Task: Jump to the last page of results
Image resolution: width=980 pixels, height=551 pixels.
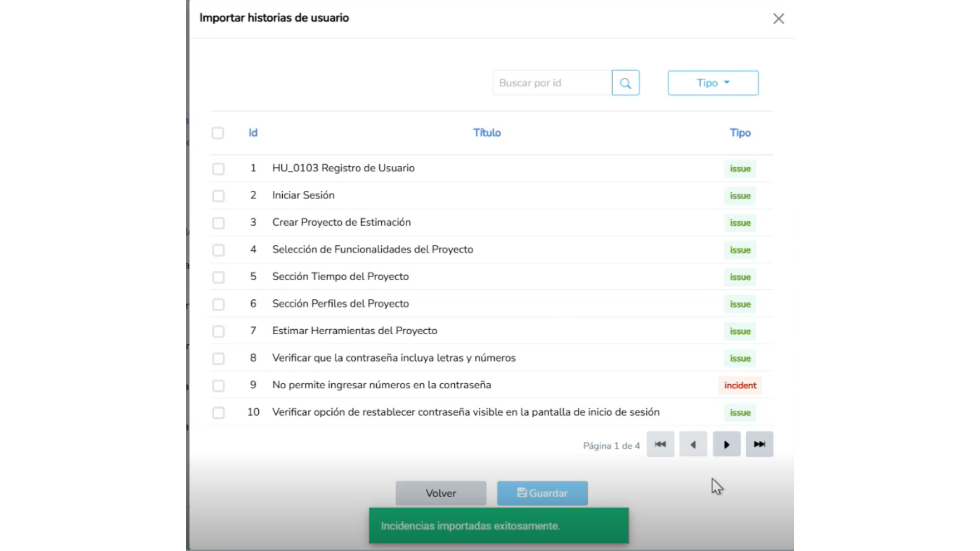Action: coord(759,444)
